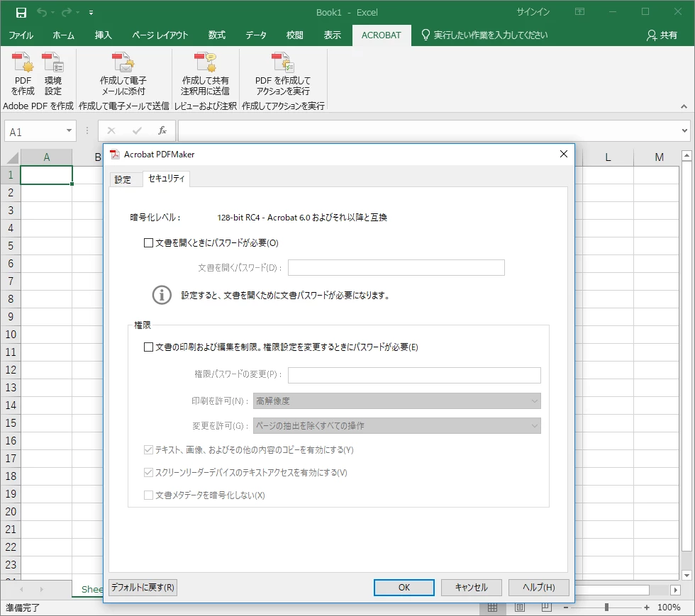Screen dimensions: 695x616
Task: Click the zoom out minus icon
Action: tap(566, 607)
